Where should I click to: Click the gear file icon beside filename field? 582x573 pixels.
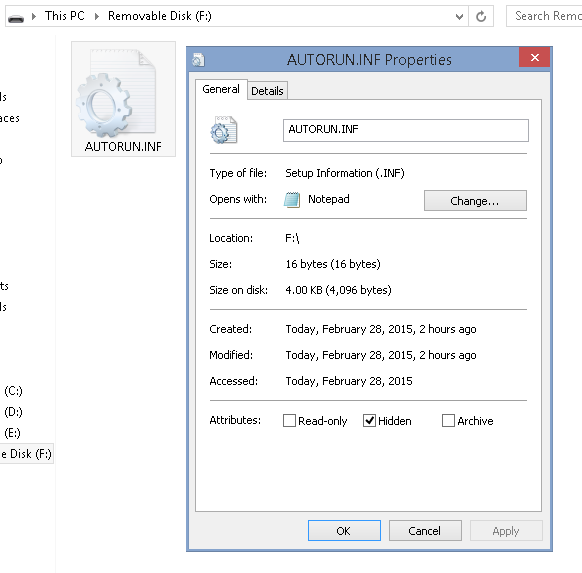pyautogui.click(x=223, y=130)
